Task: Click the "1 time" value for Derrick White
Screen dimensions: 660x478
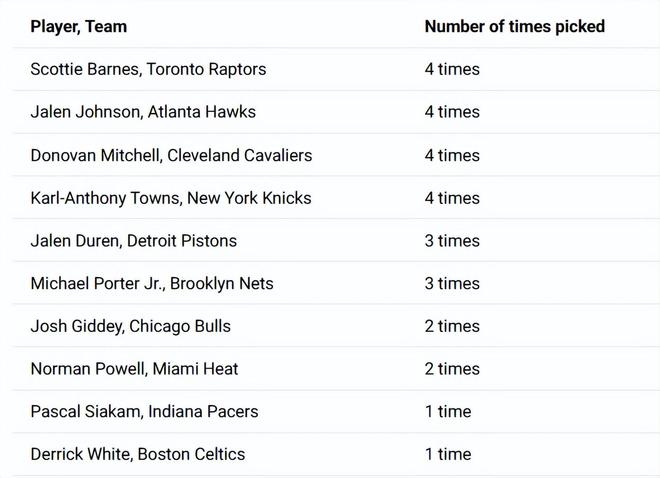Action: [x=448, y=454]
